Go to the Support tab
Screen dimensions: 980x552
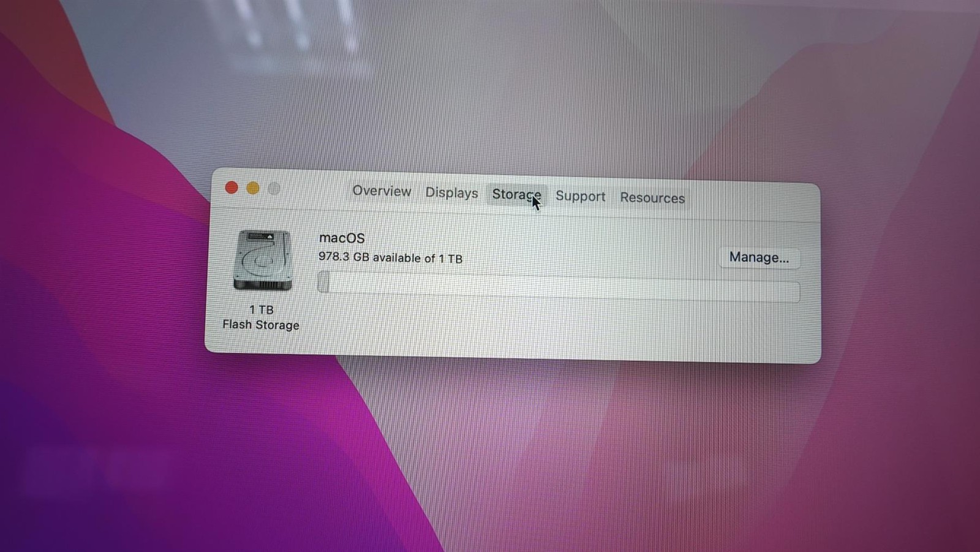(x=580, y=197)
